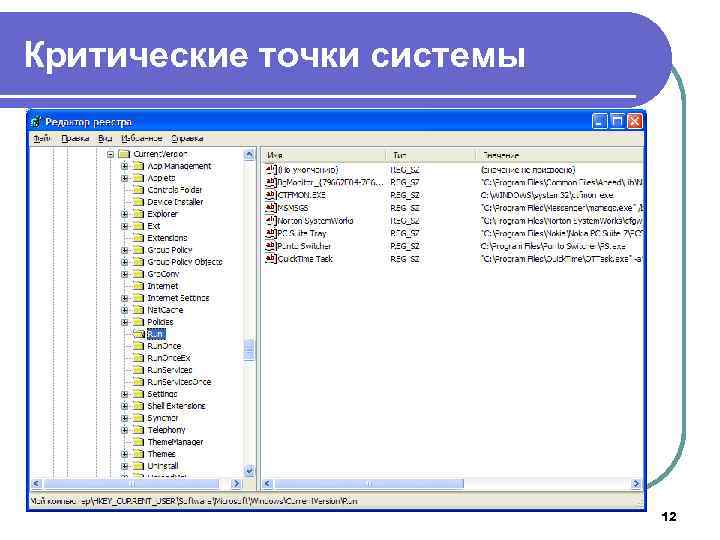Viewport: 720px width, 540px height.
Task: Click the RunServices folder icon
Action: pos(138,370)
